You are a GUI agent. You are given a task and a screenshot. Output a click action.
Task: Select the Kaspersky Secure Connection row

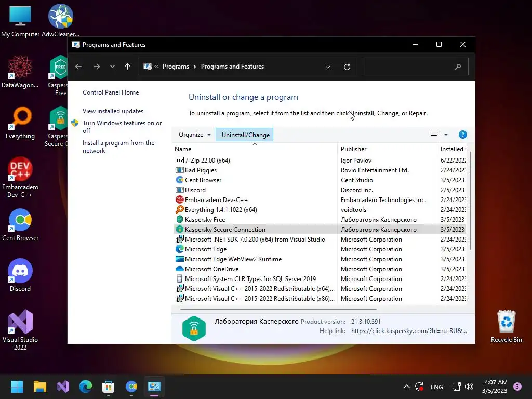(320, 229)
